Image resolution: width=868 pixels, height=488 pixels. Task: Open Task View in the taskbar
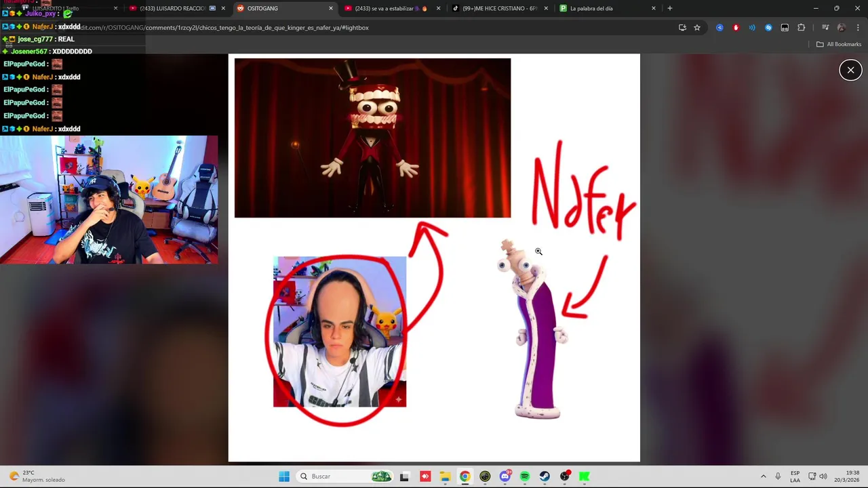(x=404, y=476)
